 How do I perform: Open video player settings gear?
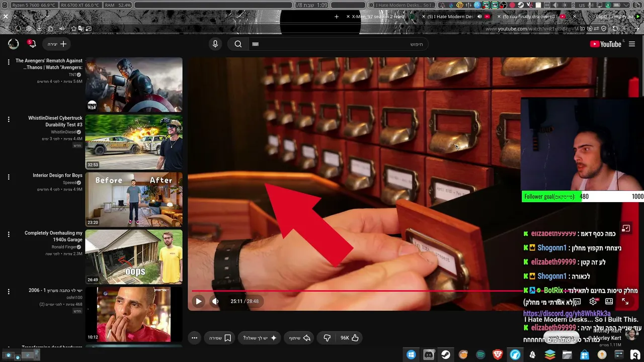(x=593, y=301)
